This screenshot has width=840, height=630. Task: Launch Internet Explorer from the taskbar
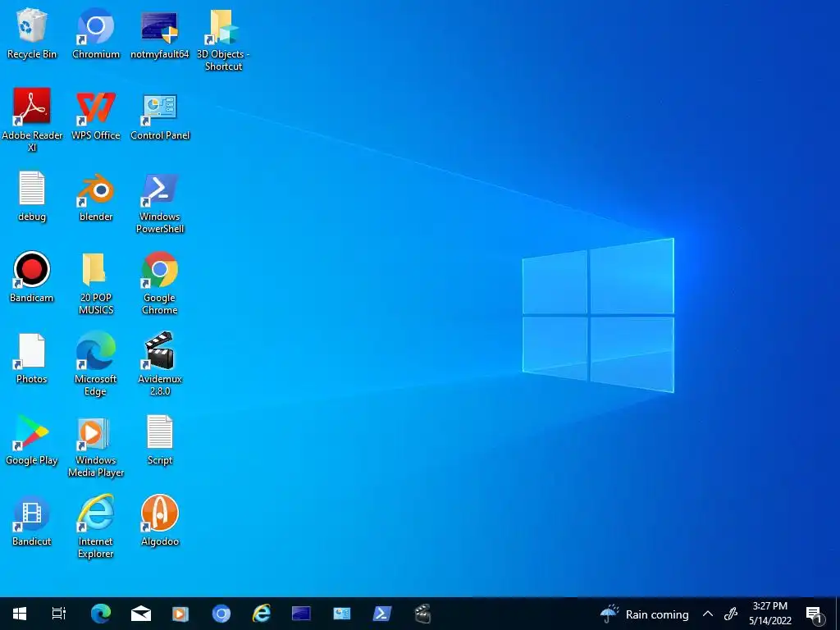(262, 614)
